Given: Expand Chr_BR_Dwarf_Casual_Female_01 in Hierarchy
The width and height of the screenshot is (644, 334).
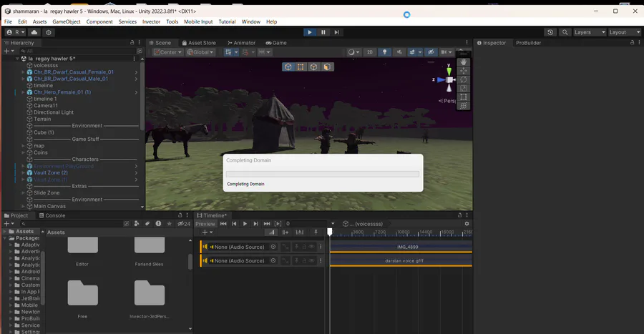Looking at the screenshot, I should [23, 72].
